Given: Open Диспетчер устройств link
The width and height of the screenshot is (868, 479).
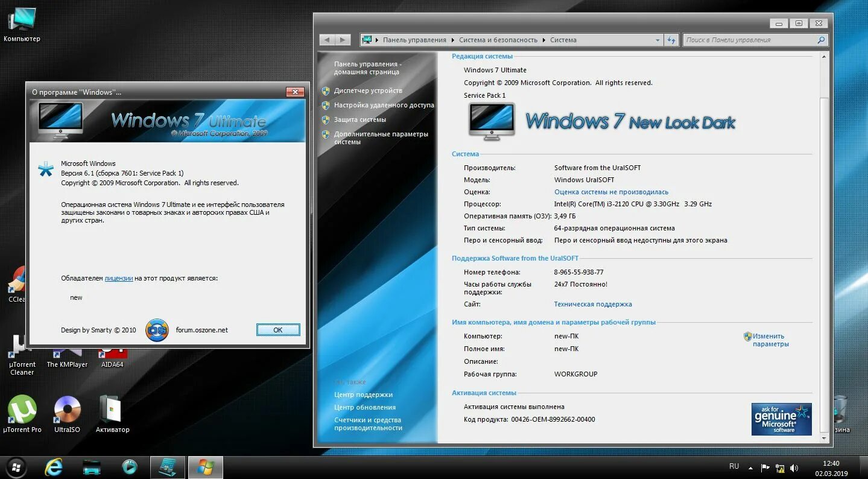Looking at the screenshot, I should 368,90.
